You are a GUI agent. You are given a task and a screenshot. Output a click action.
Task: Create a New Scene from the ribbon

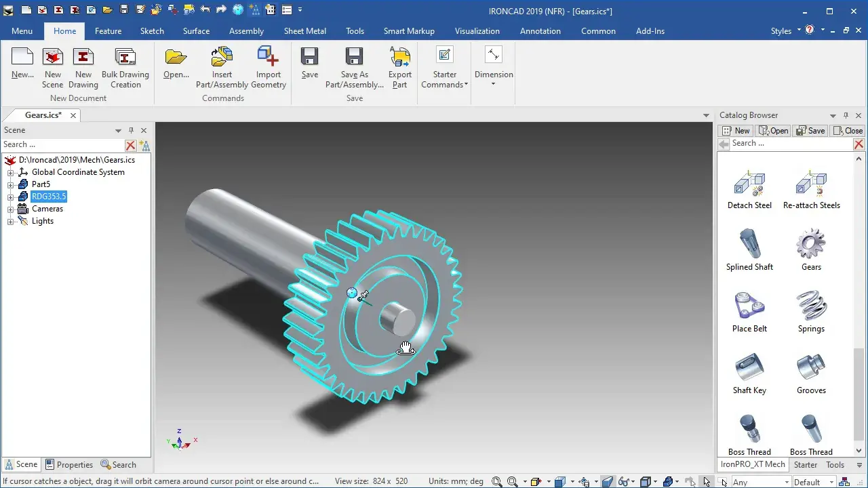[x=53, y=68]
